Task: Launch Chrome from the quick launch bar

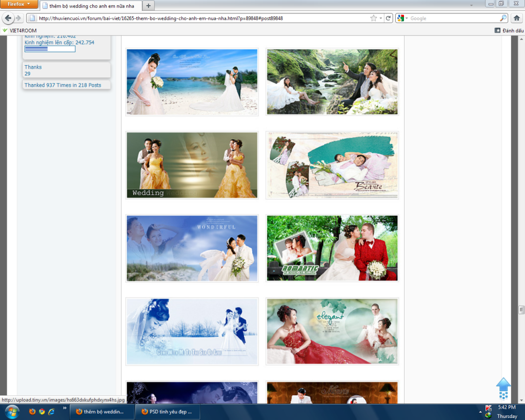Action: pos(42,412)
